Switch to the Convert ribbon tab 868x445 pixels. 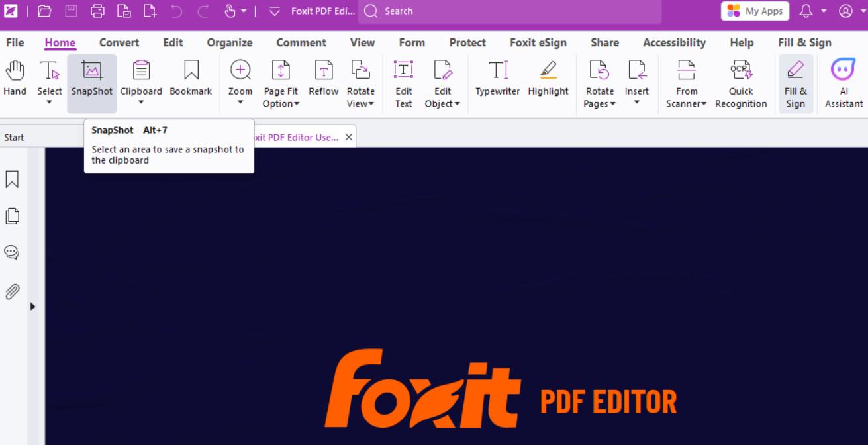[x=119, y=42]
